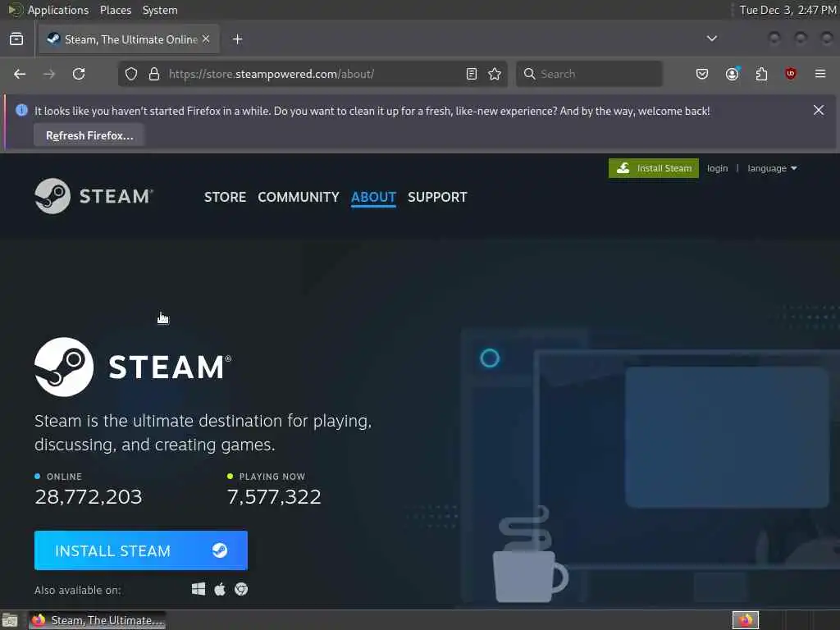840x630 pixels.
Task: Click the large blue INSTALL STEAM button
Action: pyautogui.click(x=141, y=550)
